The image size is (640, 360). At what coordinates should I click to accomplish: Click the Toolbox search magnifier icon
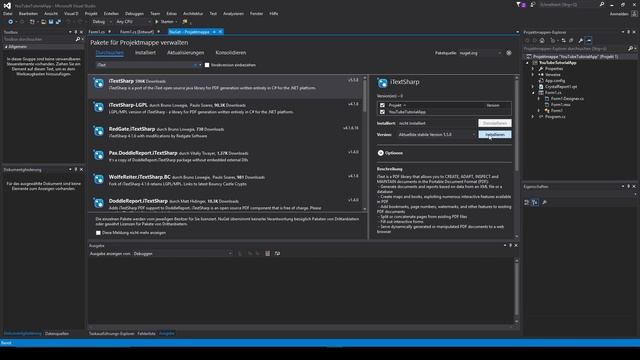pyautogui.click(x=78, y=39)
